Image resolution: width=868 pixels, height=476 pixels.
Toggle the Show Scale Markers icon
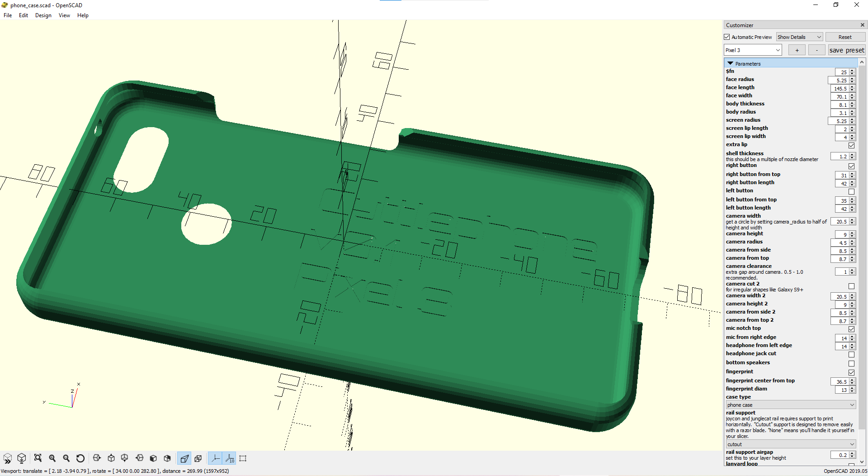[229, 458]
